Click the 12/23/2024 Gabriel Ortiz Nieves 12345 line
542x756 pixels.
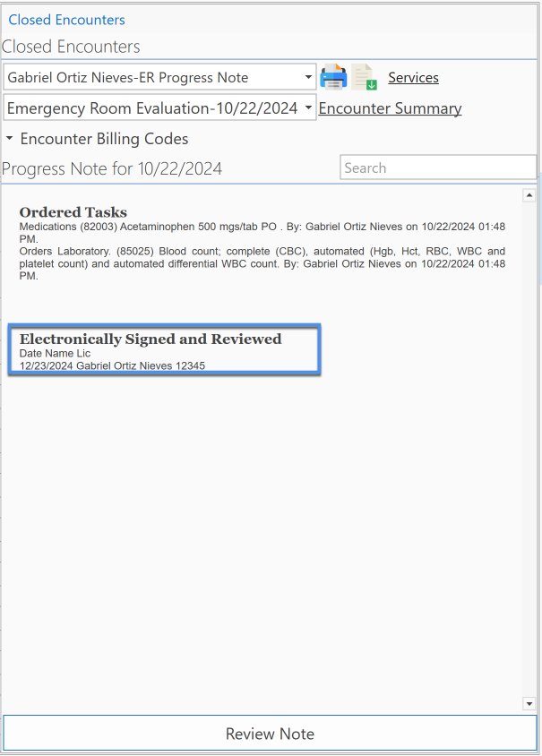[112, 365]
